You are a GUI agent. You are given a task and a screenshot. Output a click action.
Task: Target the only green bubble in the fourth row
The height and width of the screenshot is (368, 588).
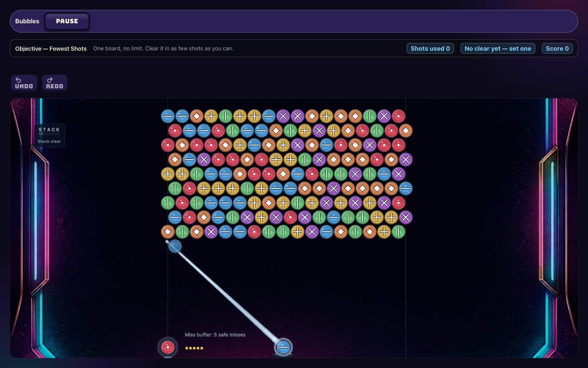[305, 159]
